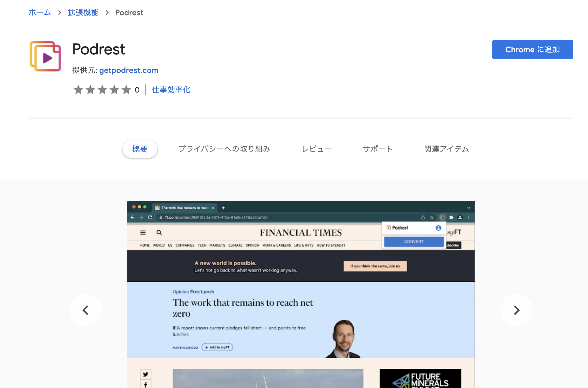Add Podrest with Chrome に追加 button

532,50
